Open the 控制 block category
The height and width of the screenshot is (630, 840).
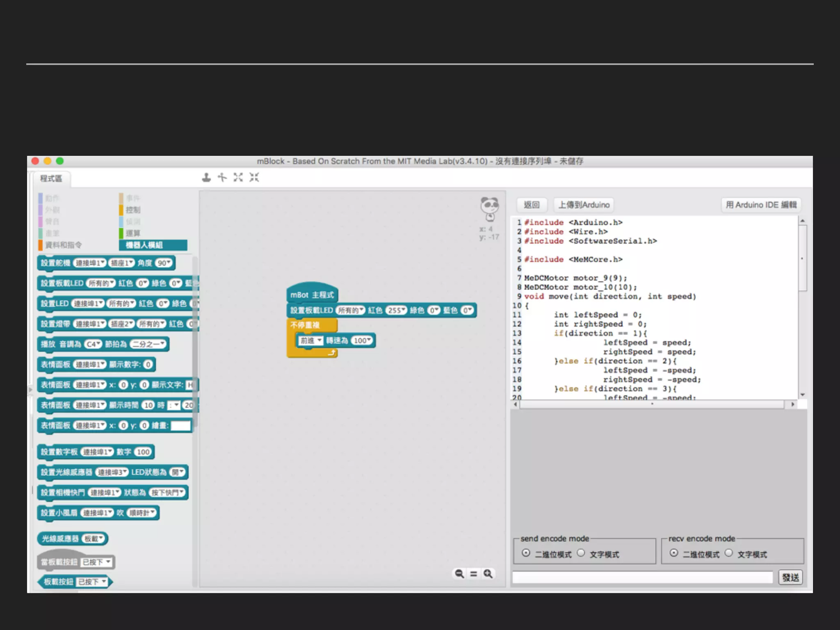pyautogui.click(x=132, y=210)
